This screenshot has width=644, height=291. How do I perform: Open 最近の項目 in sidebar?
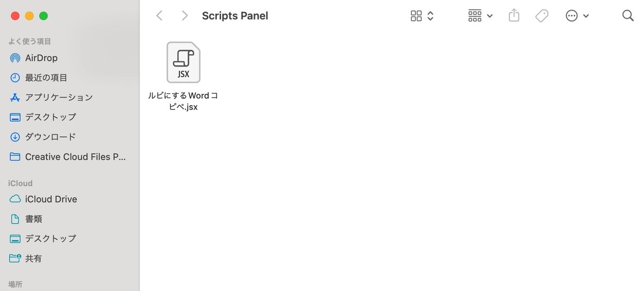click(46, 78)
